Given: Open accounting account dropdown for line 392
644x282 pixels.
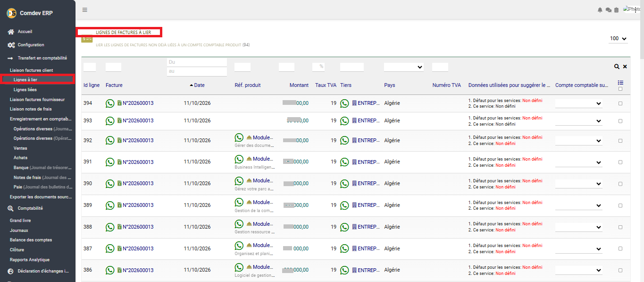Looking at the screenshot, I should (x=579, y=141).
